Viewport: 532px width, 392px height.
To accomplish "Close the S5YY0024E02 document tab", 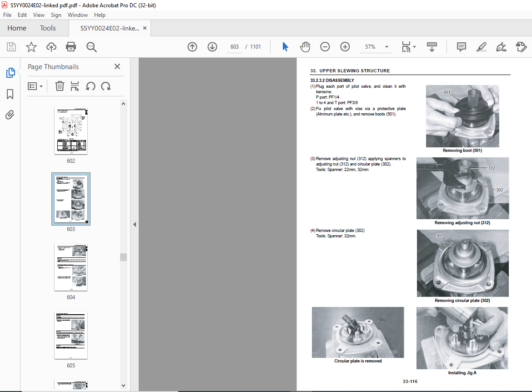I will click(x=145, y=28).
